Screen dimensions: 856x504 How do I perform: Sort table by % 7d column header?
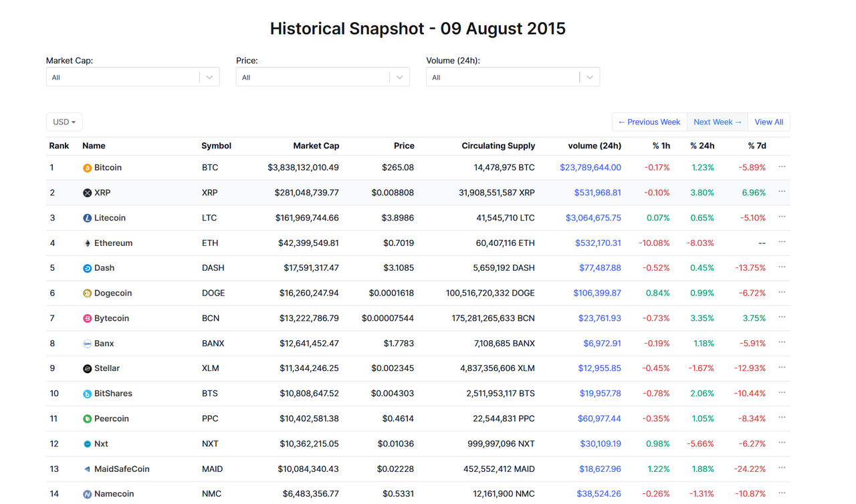[757, 146]
